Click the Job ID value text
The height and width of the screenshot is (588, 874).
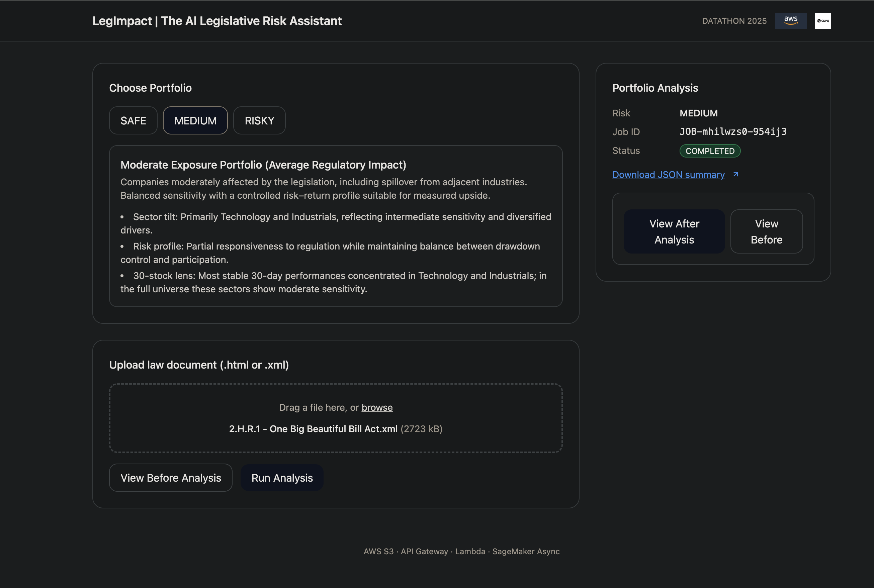732,132
